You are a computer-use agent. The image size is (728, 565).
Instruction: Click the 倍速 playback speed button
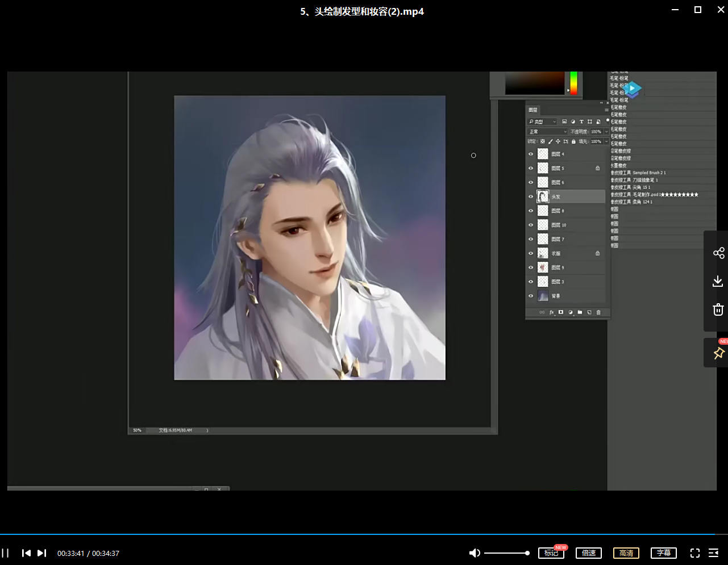point(588,553)
